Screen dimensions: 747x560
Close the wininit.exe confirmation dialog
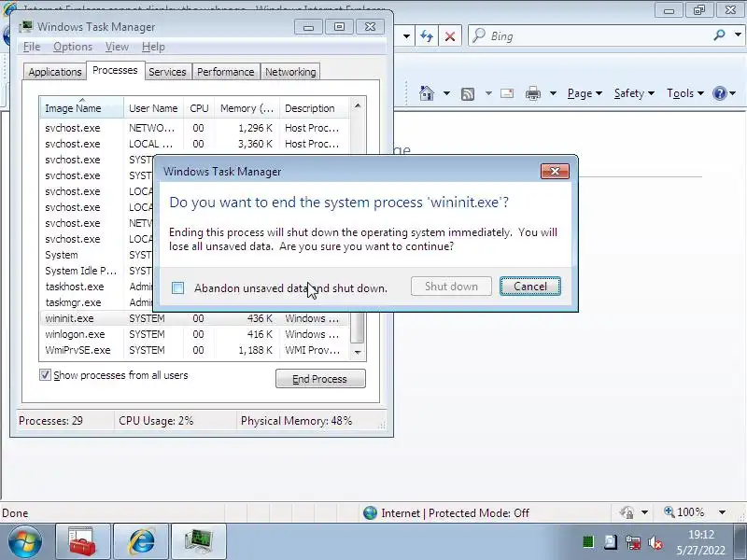tap(555, 171)
